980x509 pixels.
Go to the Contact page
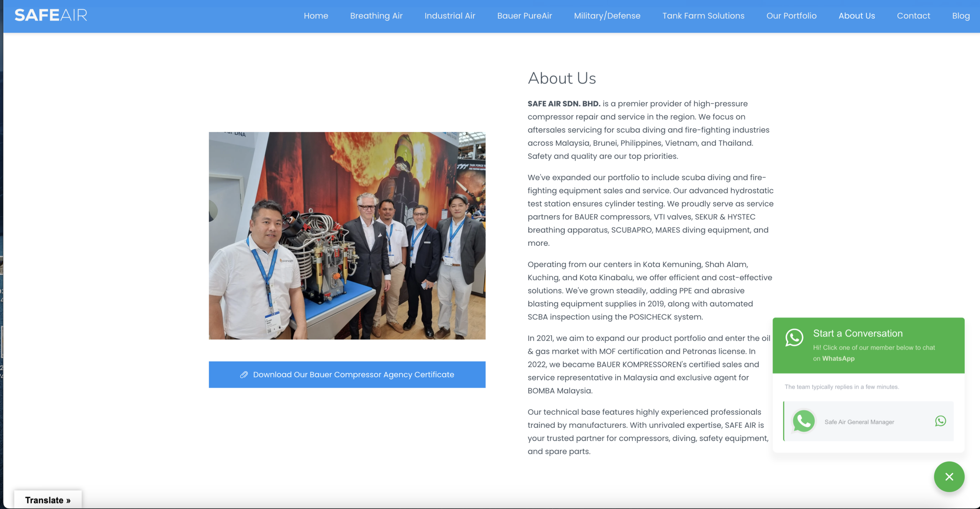(913, 16)
